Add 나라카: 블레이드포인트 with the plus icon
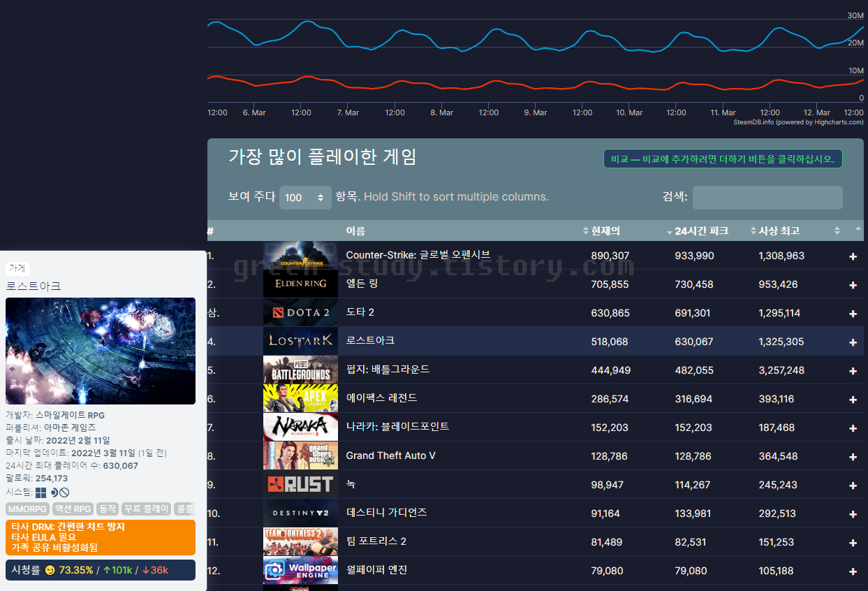 click(853, 428)
